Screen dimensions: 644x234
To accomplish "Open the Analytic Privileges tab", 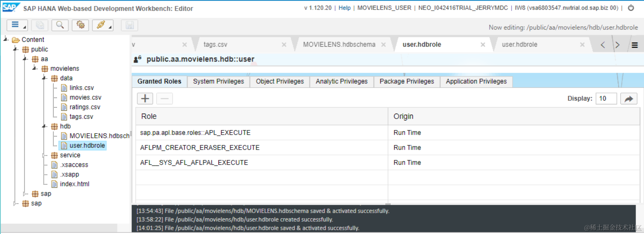I will coord(341,82).
